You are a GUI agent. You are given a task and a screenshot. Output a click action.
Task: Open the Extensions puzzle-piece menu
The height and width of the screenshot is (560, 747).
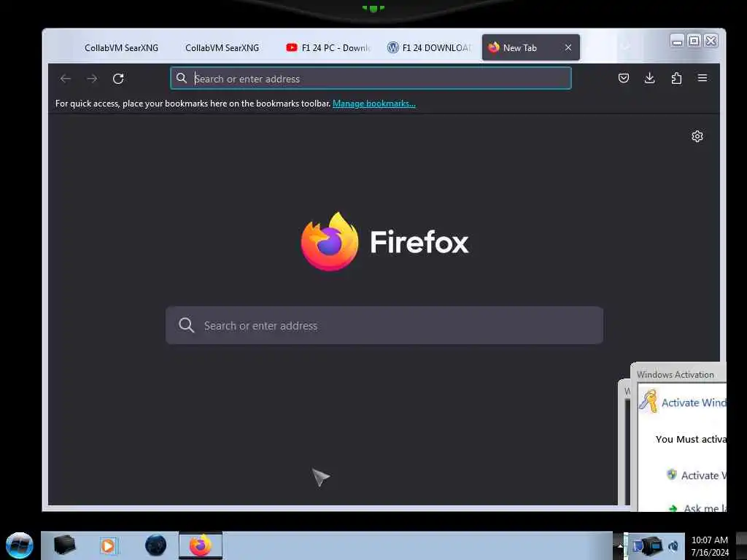click(x=676, y=78)
